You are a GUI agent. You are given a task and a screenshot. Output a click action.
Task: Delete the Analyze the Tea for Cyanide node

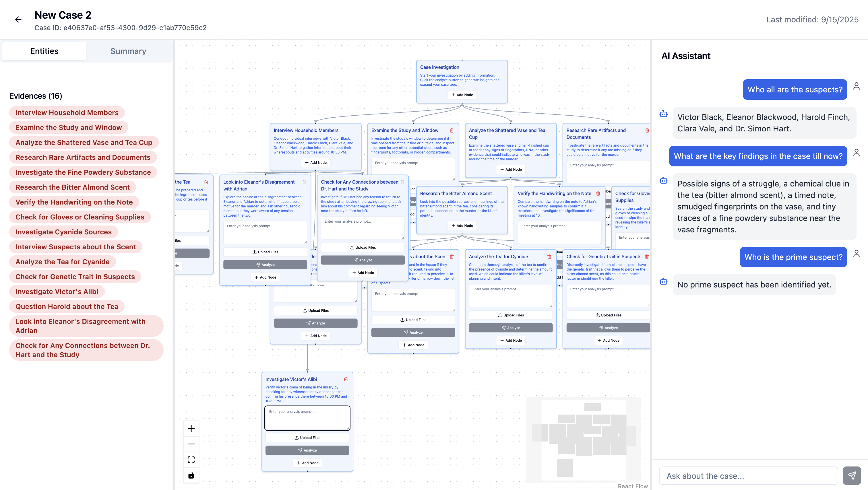pos(549,256)
